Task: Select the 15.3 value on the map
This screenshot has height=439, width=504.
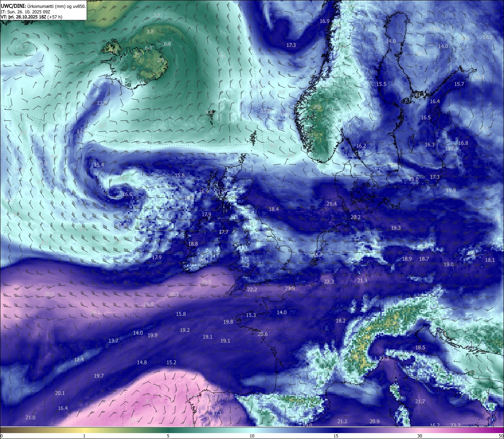Action: 251,315
